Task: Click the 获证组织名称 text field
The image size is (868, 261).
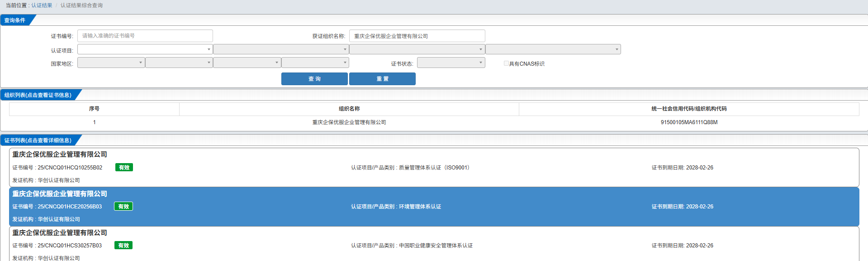Action: (x=417, y=36)
